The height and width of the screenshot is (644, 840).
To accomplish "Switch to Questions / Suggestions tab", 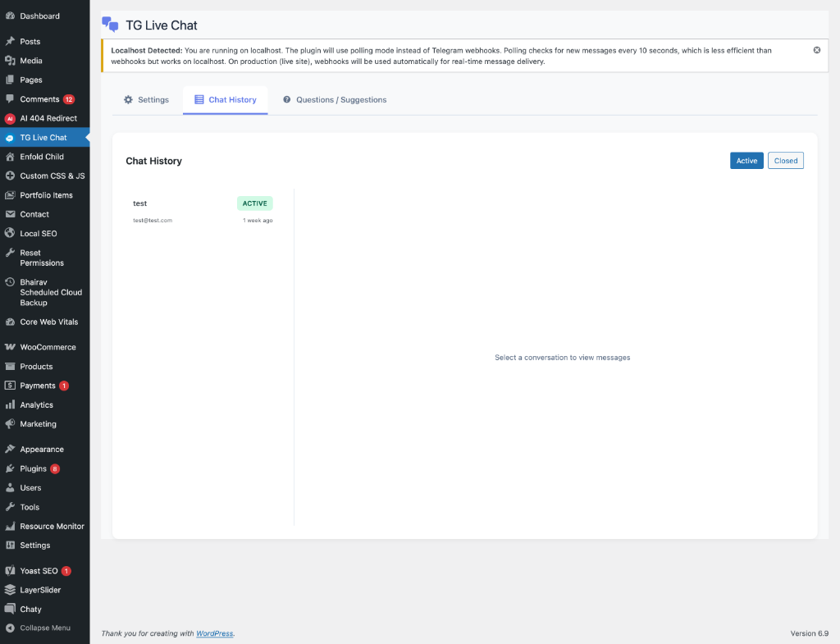I will (334, 100).
